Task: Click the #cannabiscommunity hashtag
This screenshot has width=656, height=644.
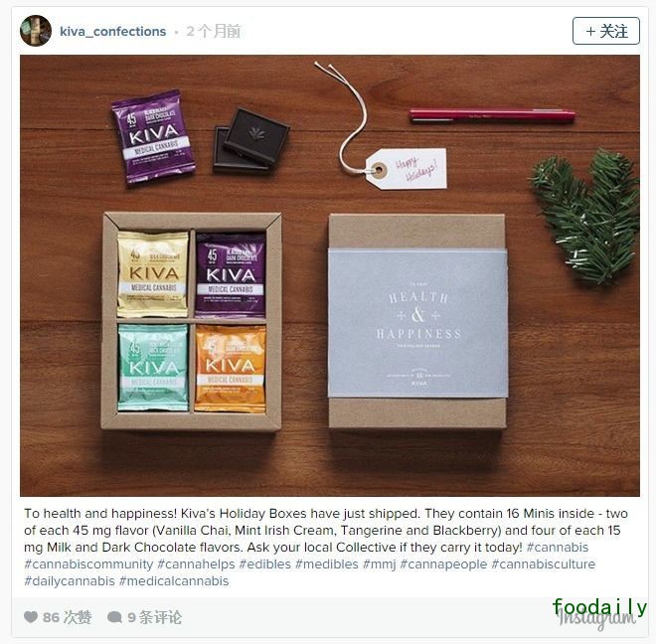Action: click(88, 564)
